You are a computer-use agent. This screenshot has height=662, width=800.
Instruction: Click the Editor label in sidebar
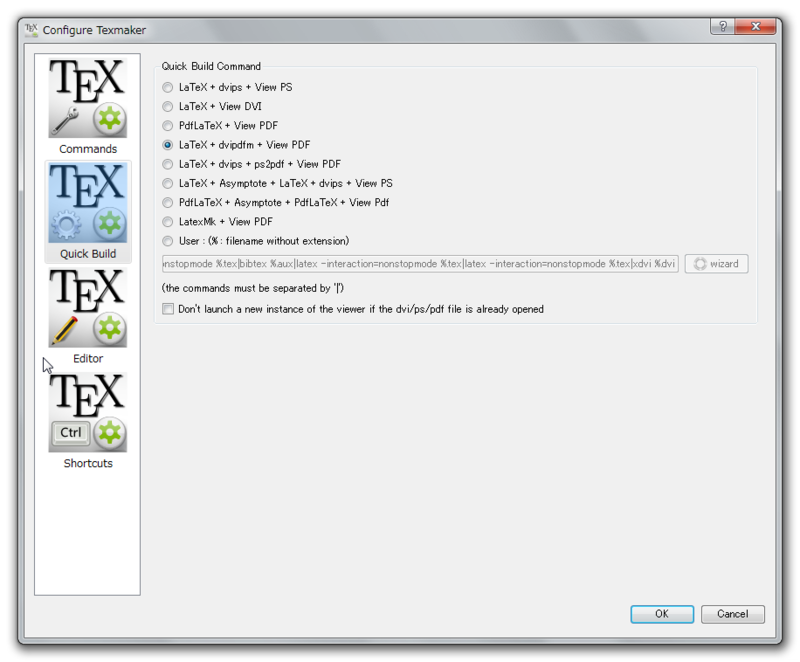pos(88,359)
